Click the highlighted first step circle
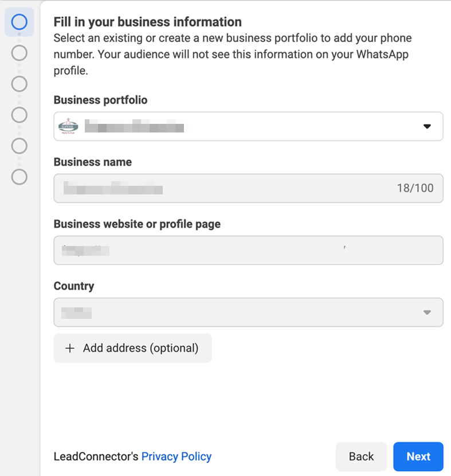 19,22
